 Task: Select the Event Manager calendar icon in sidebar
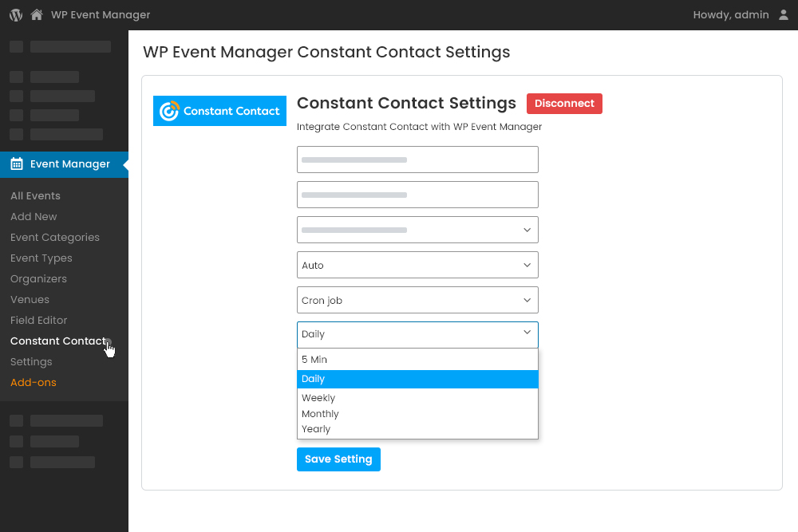[x=14, y=164]
